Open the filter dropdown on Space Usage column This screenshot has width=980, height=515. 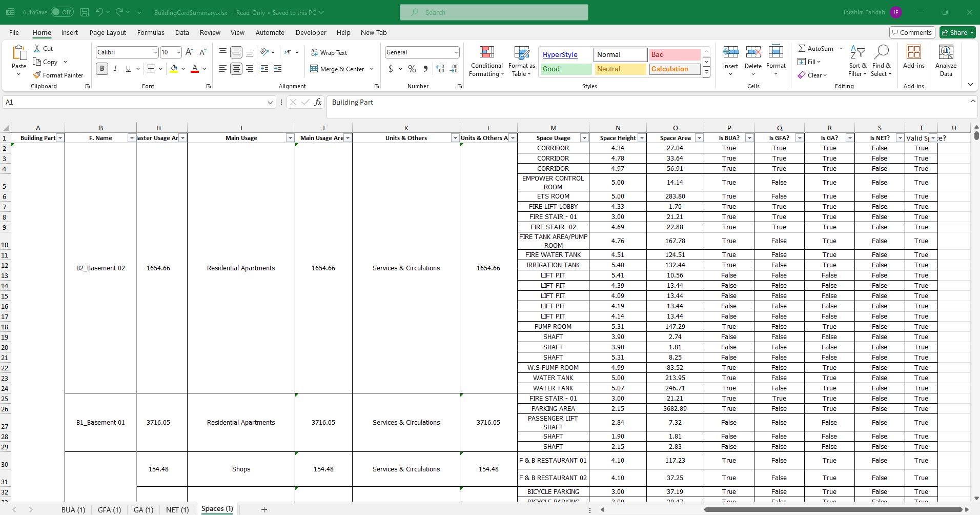pyautogui.click(x=584, y=137)
